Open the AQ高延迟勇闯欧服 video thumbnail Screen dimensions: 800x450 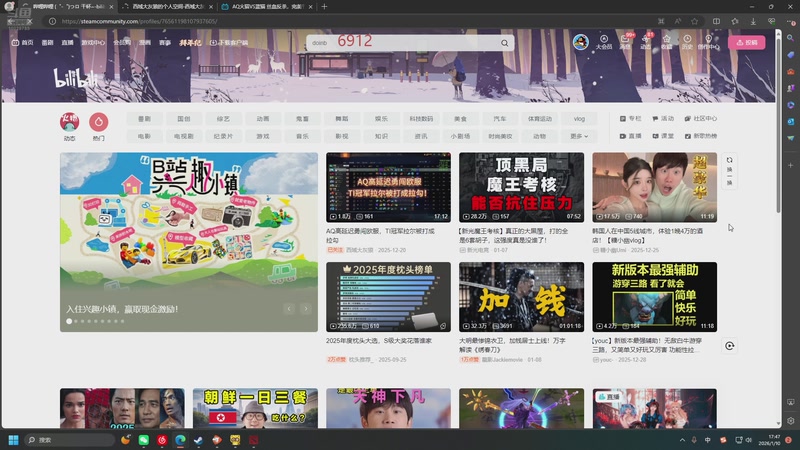pos(388,187)
